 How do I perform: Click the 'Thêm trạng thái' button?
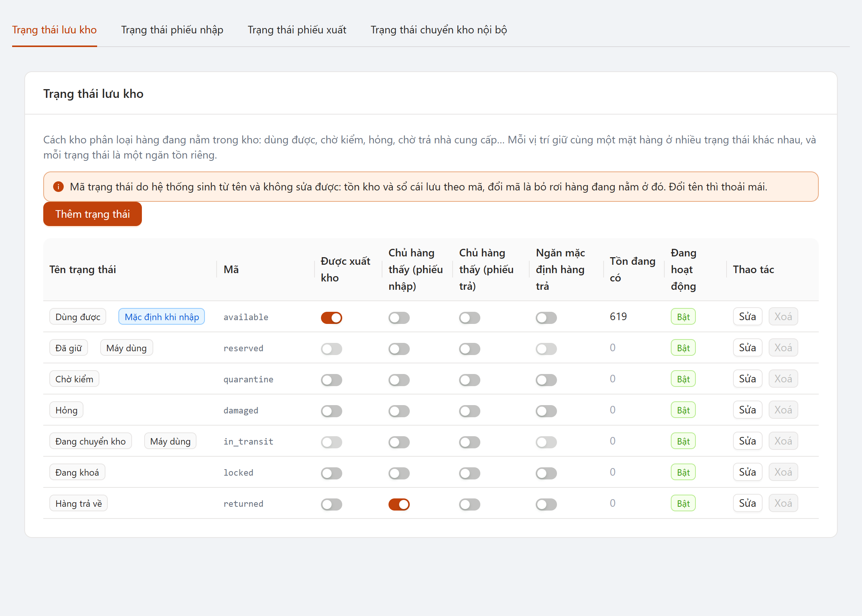pos(93,214)
